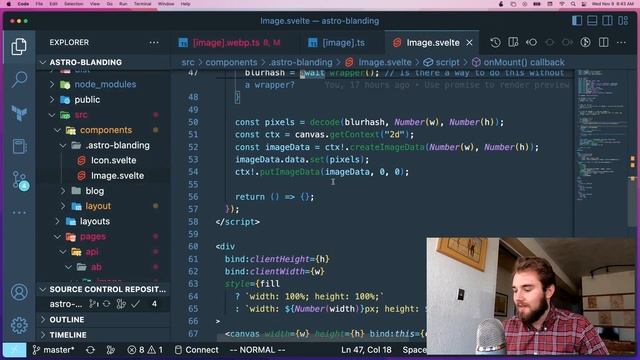640x360 pixels.
Task: Click the editor minimap
Action: click(601, 135)
